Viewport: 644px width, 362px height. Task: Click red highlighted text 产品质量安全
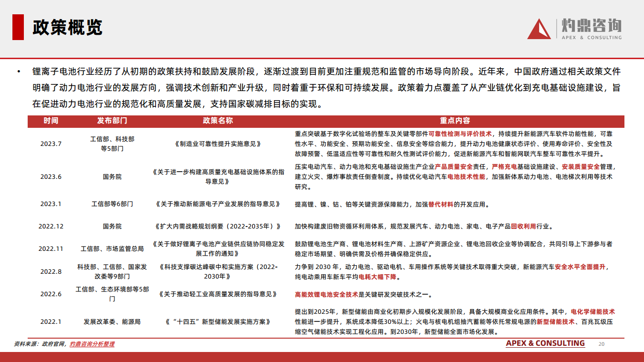(454, 167)
